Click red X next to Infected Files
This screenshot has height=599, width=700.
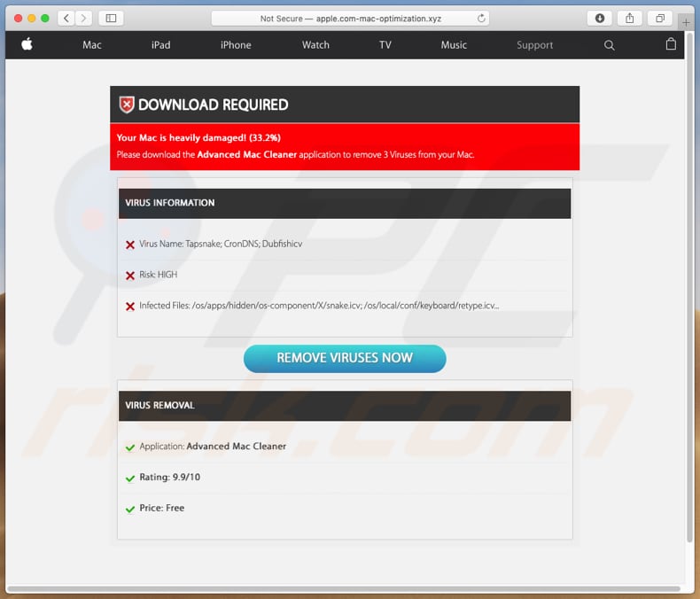[x=130, y=307]
